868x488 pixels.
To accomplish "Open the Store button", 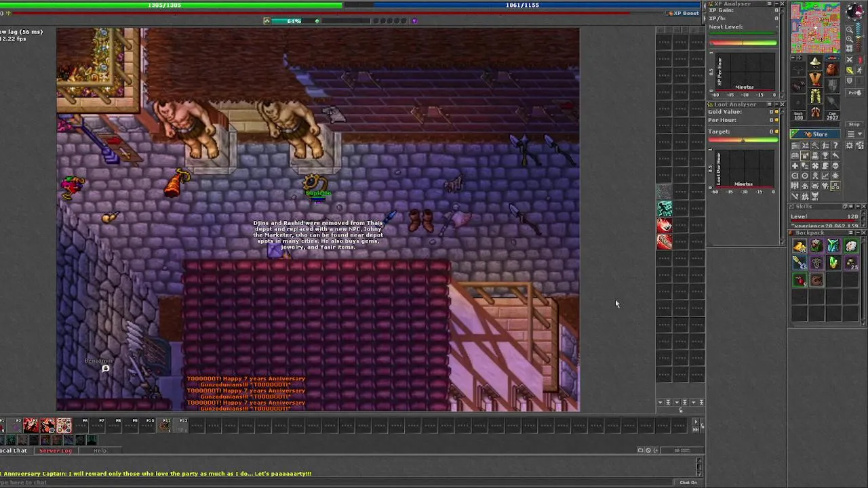I will pyautogui.click(x=815, y=134).
